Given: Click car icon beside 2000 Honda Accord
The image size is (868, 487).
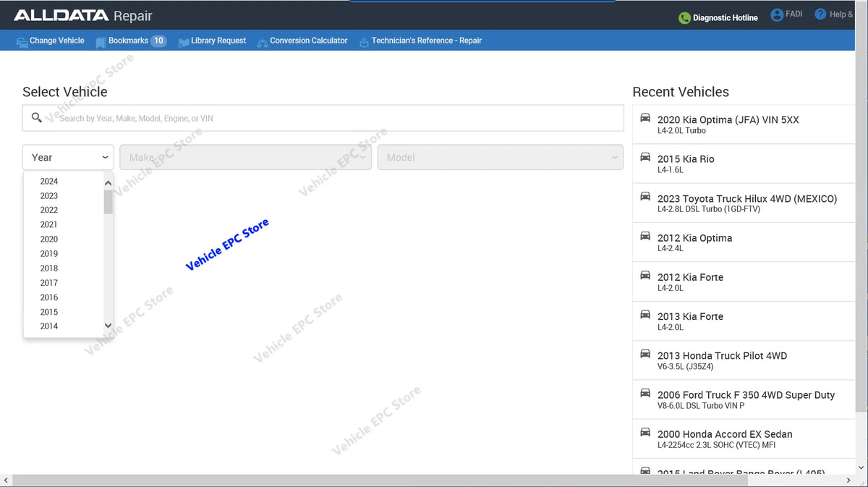Looking at the screenshot, I should coord(645,432).
